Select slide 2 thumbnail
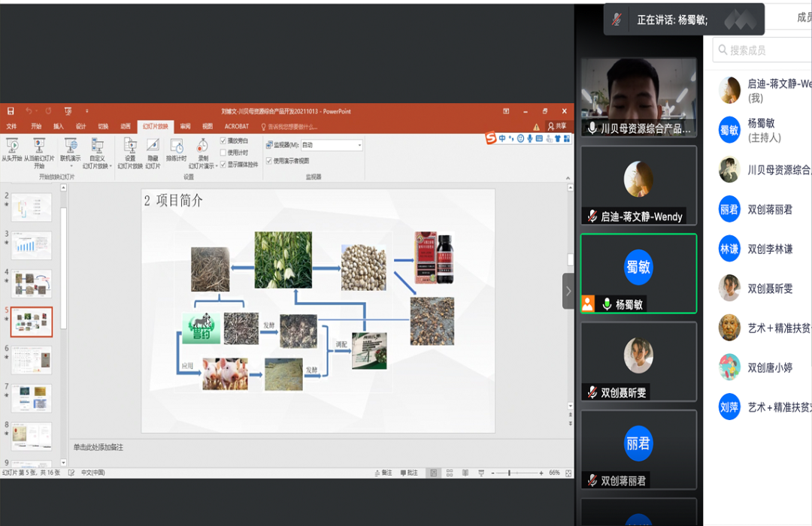812x526 pixels. click(32, 207)
